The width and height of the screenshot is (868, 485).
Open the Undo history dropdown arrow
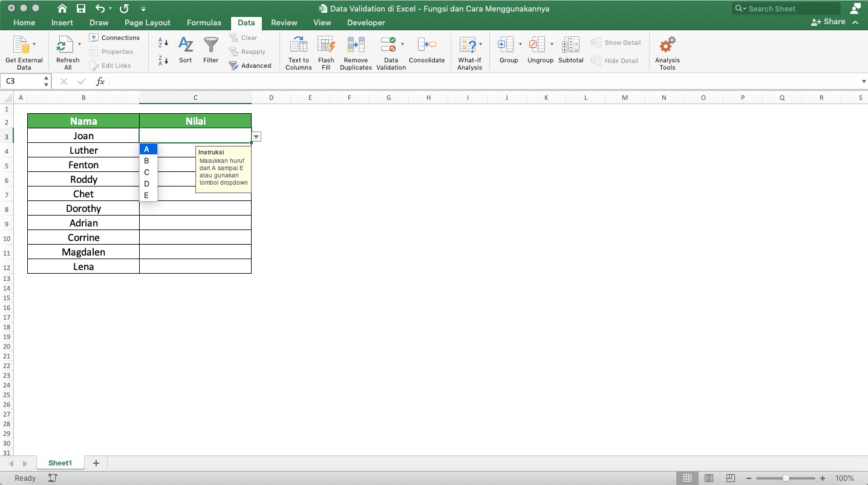[111, 9]
